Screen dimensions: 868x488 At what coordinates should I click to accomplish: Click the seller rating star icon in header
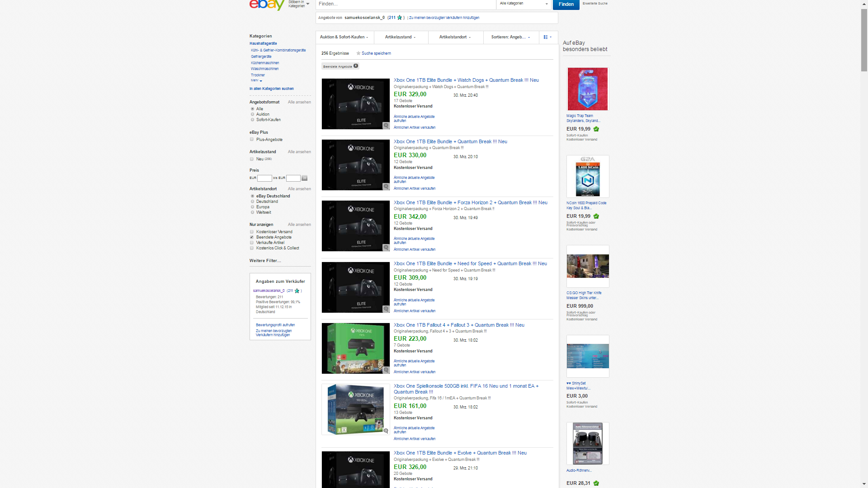[x=400, y=18]
